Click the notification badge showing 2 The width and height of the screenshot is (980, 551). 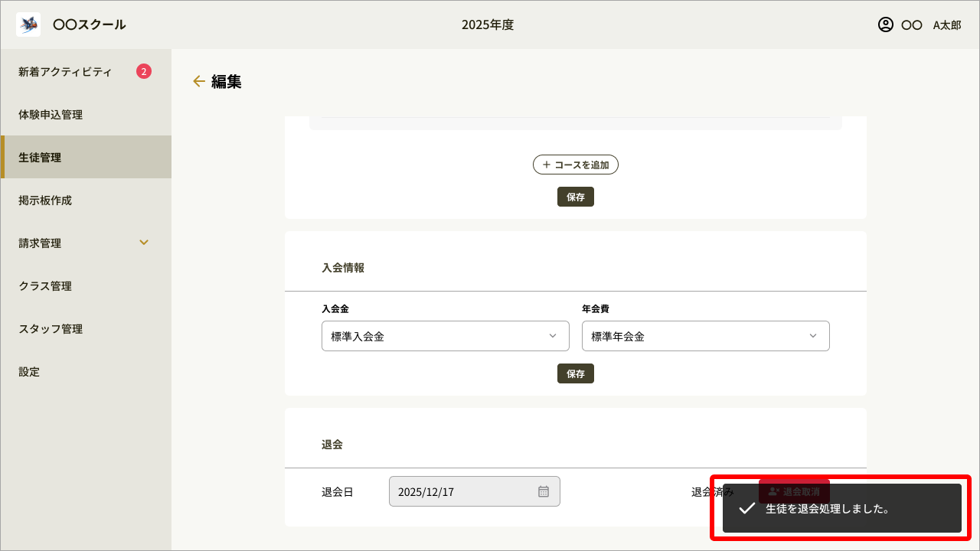(144, 72)
